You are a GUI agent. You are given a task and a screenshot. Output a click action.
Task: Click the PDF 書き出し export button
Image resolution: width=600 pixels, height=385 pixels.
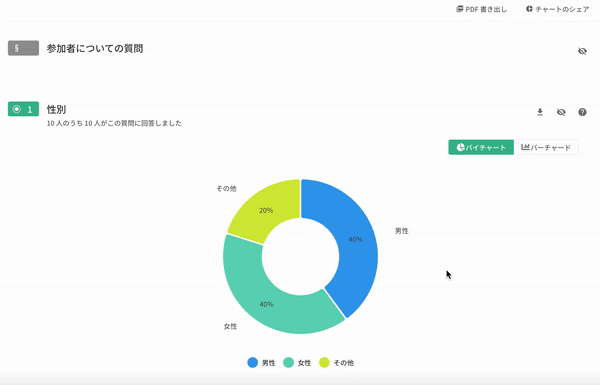click(481, 9)
